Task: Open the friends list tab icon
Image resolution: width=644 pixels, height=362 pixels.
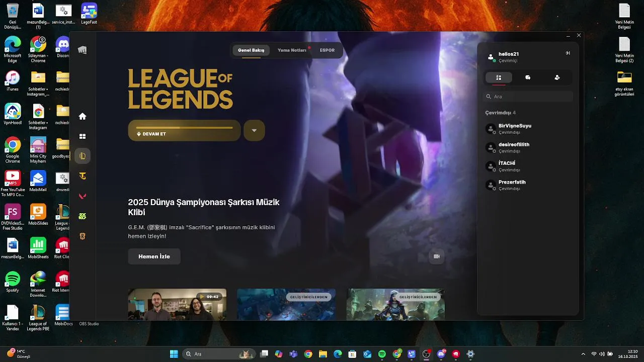Action: pos(499,77)
